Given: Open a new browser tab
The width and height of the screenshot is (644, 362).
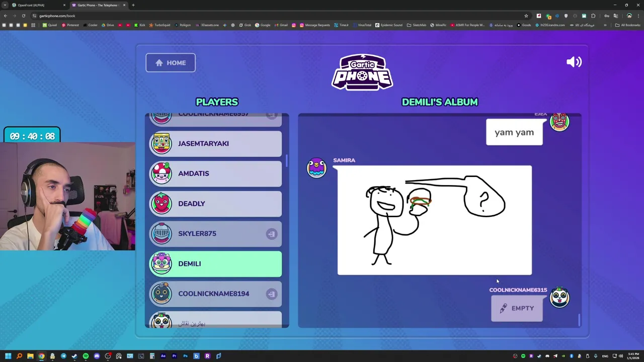Looking at the screenshot, I should coord(133,5).
